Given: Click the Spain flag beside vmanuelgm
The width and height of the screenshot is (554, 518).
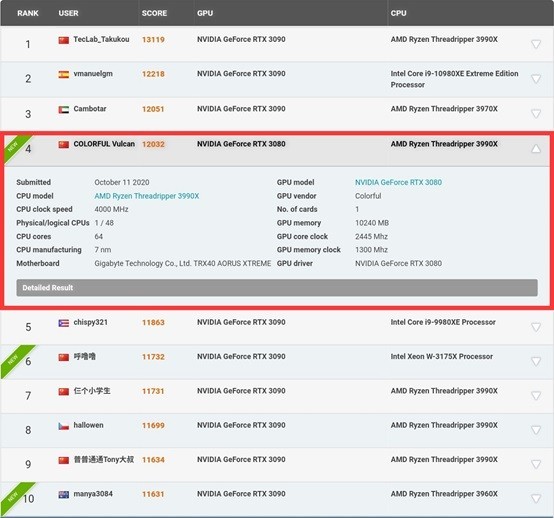Looking at the screenshot, I should (64, 75).
